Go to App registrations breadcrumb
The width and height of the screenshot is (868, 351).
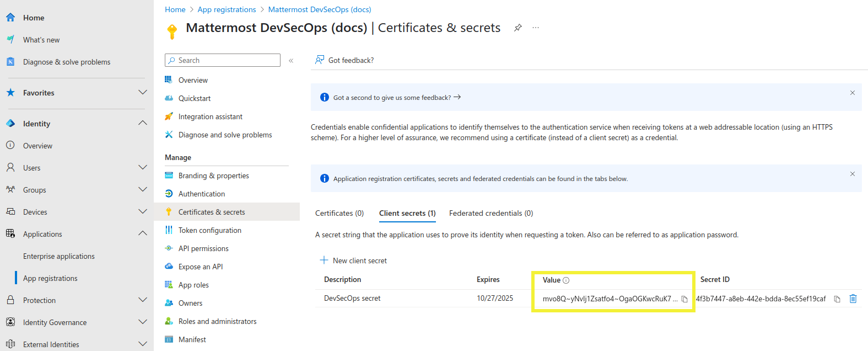tap(227, 9)
